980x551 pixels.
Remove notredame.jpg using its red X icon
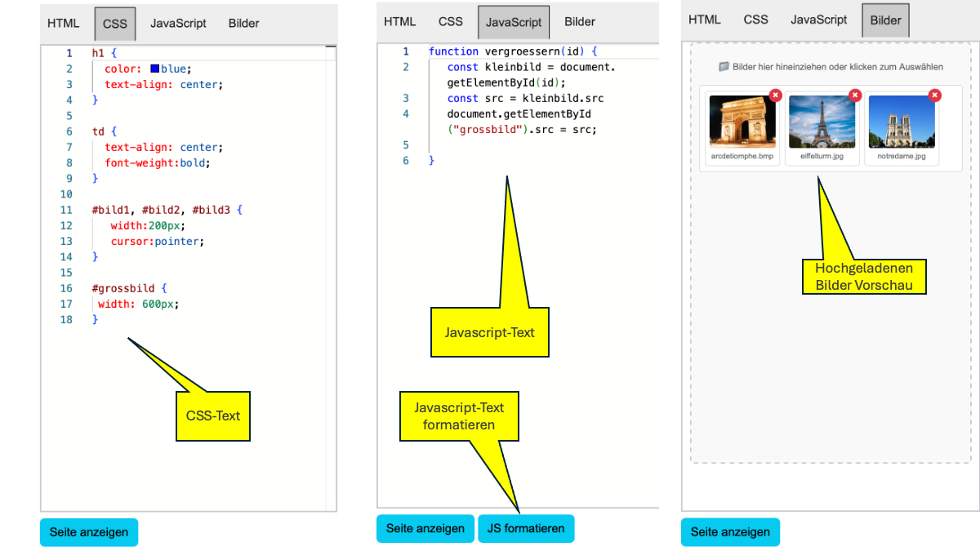934,96
